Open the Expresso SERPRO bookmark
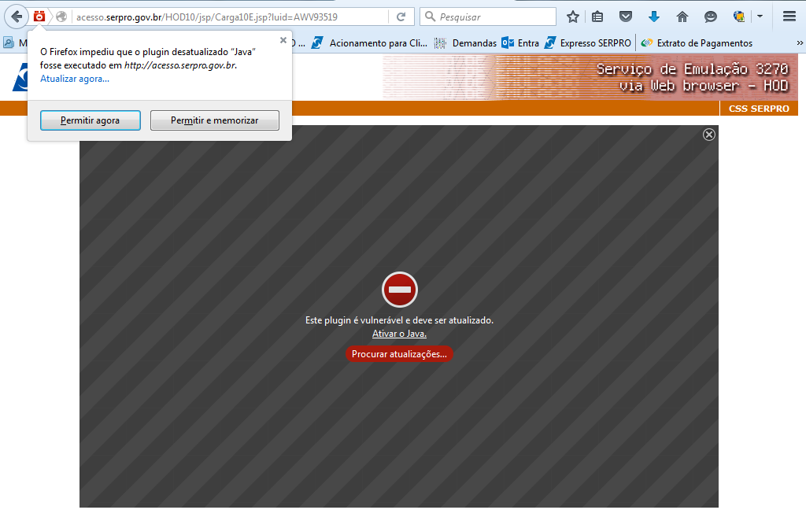Viewport: 806px width, 532px height. pyautogui.click(x=588, y=43)
